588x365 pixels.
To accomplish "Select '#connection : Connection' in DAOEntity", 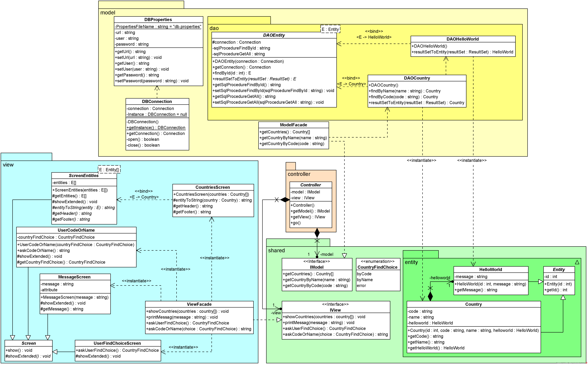I will (236, 42).
